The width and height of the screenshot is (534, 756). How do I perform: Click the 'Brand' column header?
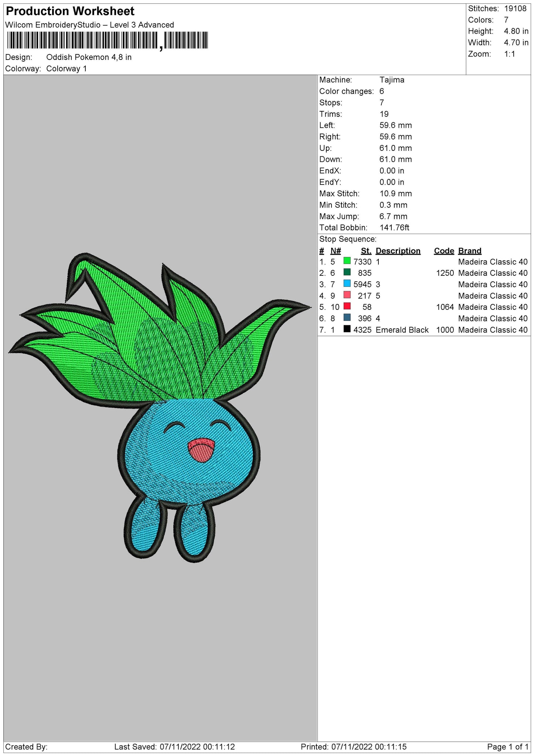tap(470, 251)
